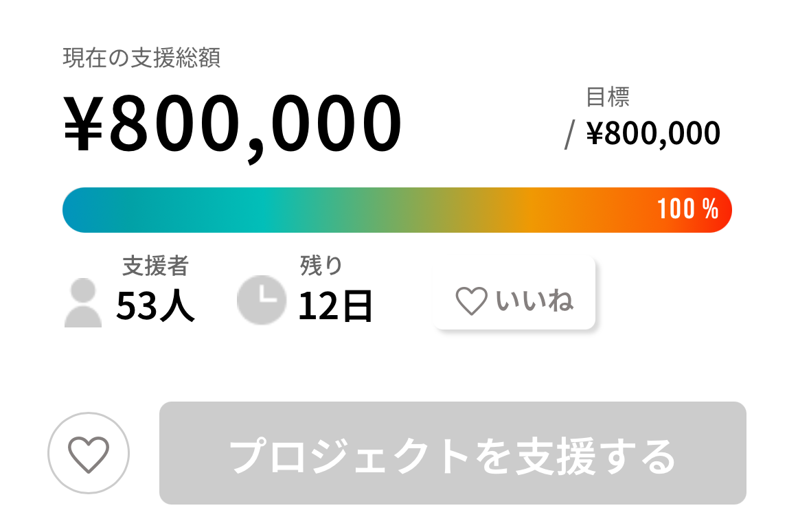Click the slash before the goal amount
The image size is (798, 532).
tap(569, 135)
